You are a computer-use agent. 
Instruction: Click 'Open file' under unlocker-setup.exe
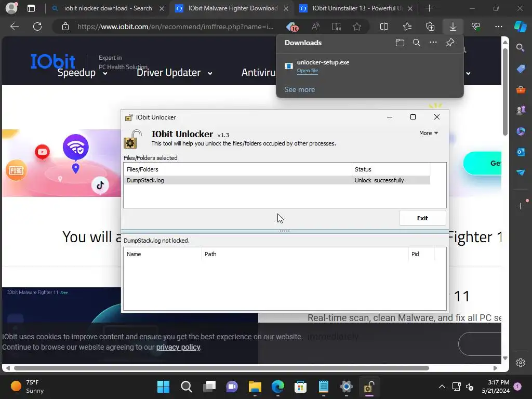tap(308, 71)
